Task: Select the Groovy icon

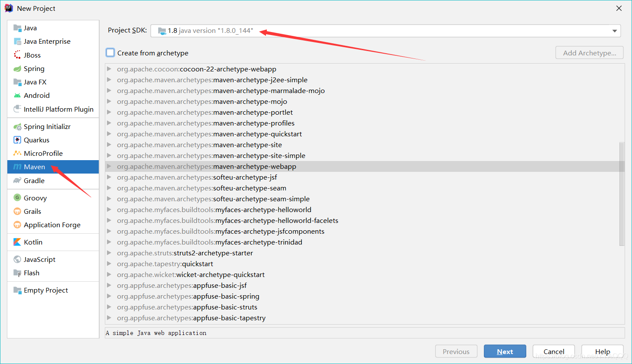Action: [x=17, y=198]
